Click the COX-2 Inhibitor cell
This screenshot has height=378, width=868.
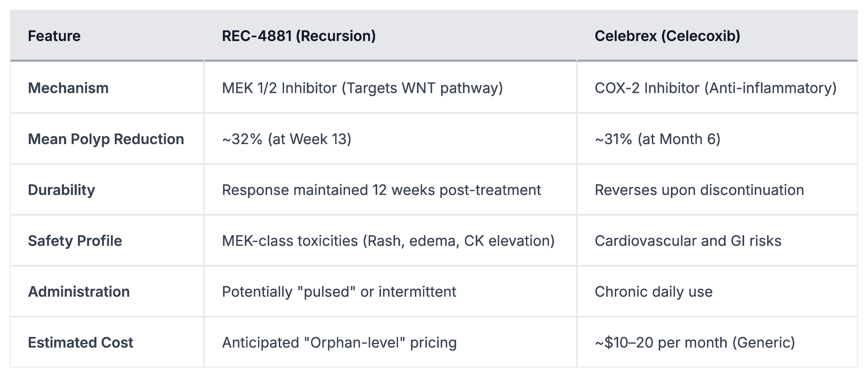(x=715, y=88)
